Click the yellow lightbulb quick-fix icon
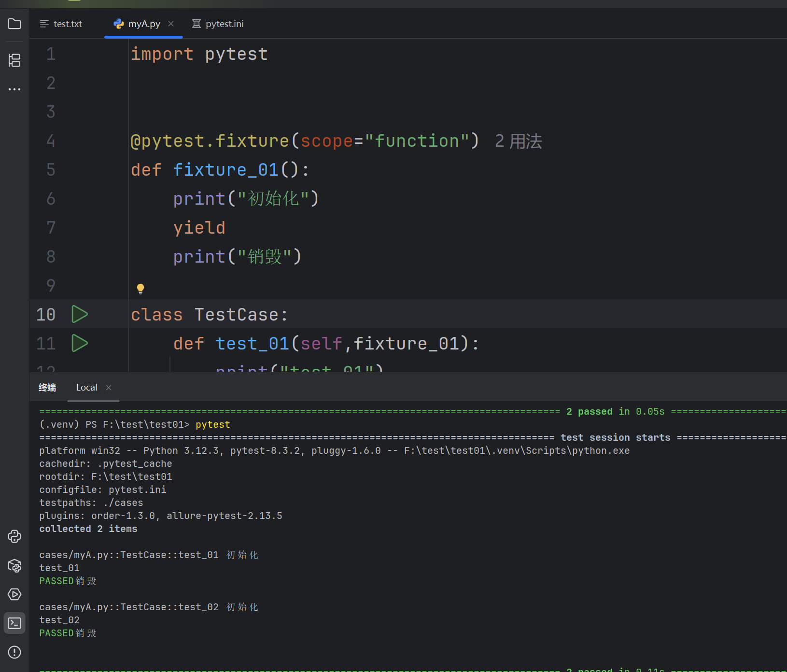 click(141, 289)
